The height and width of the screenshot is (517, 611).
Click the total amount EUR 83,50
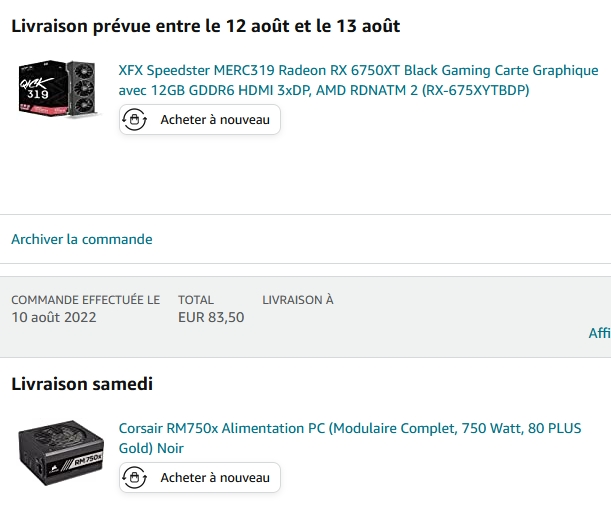(x=211, y=318)
